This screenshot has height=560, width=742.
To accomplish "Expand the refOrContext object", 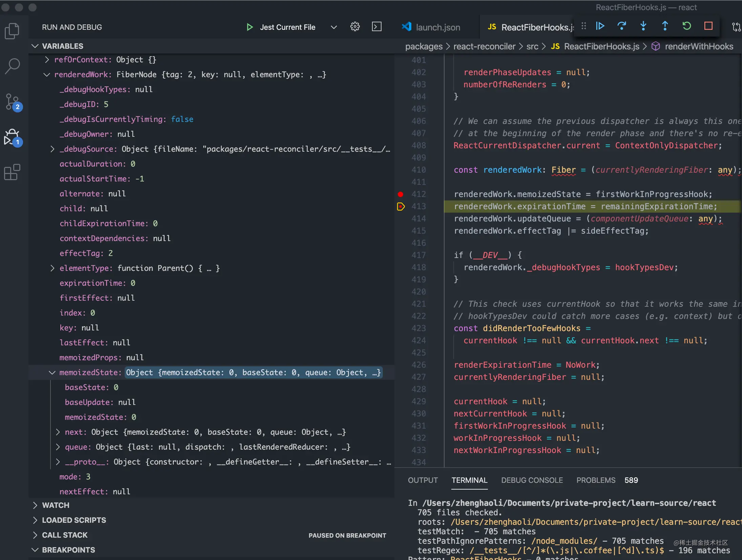I will (x=47, y=60).
